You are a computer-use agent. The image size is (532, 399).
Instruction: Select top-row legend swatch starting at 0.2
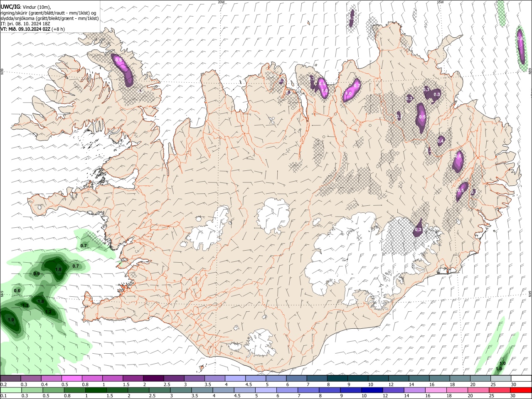click(x=11, y=378)
